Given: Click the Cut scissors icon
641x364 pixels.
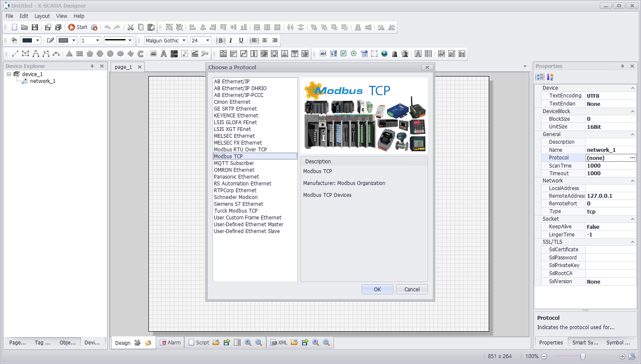Looking at the screenshot, I should [131, 27].
